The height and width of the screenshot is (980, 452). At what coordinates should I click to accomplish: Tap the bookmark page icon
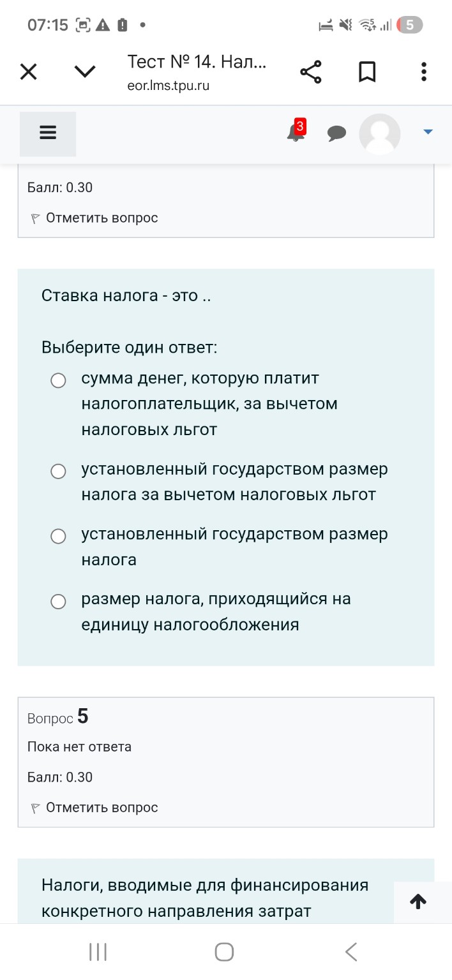(x=367, y=71)
